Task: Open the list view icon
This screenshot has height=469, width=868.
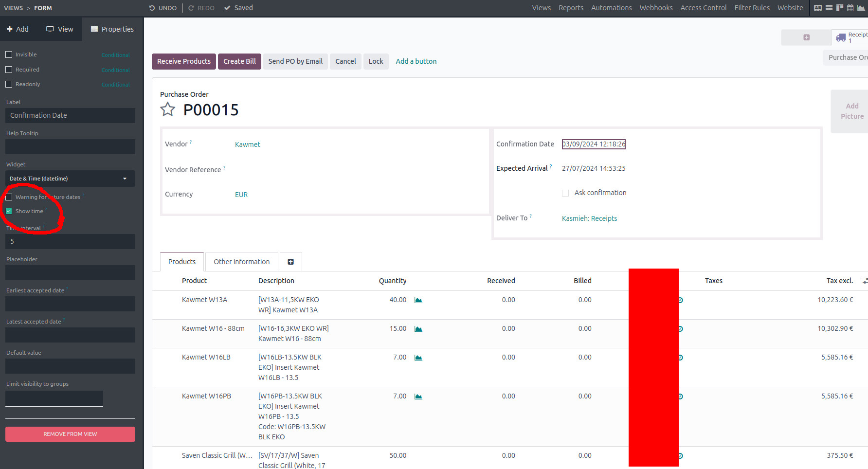Action: point(829,8)
